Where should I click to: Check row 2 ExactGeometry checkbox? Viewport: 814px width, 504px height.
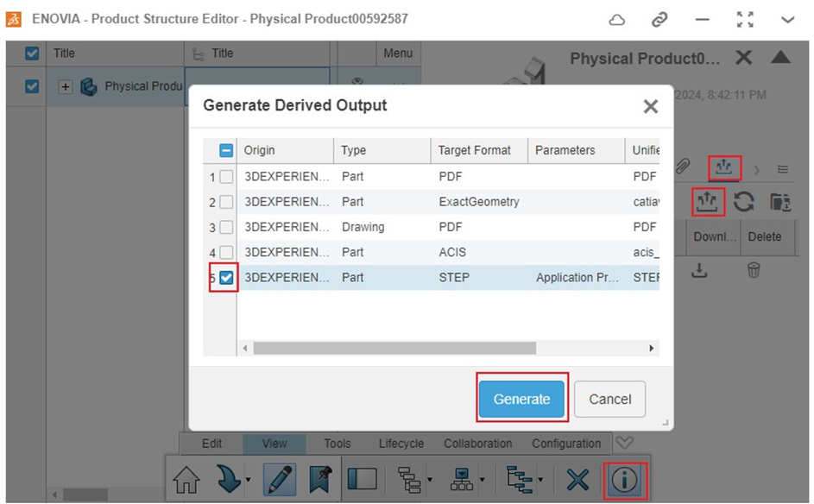point(226,202)
